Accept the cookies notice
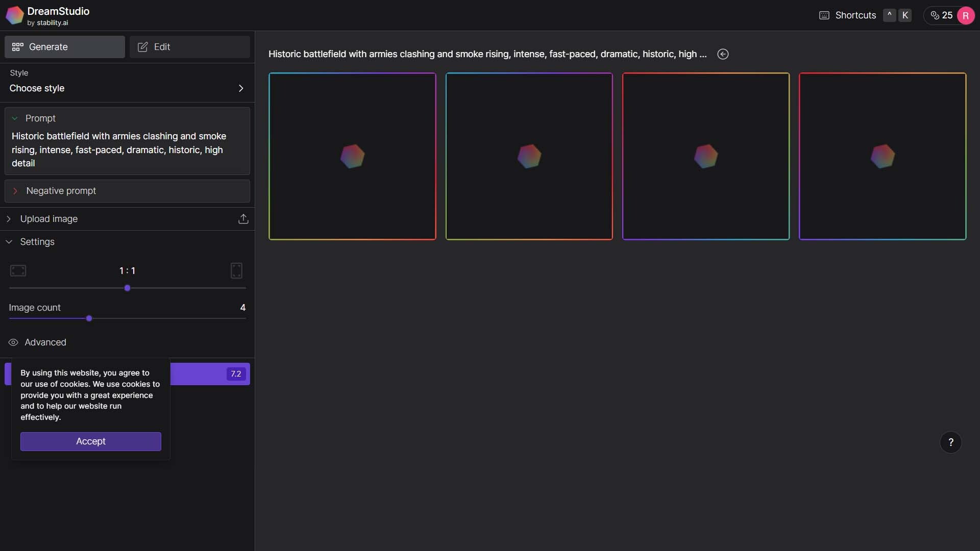980x551 pixels. pos(91,441)
